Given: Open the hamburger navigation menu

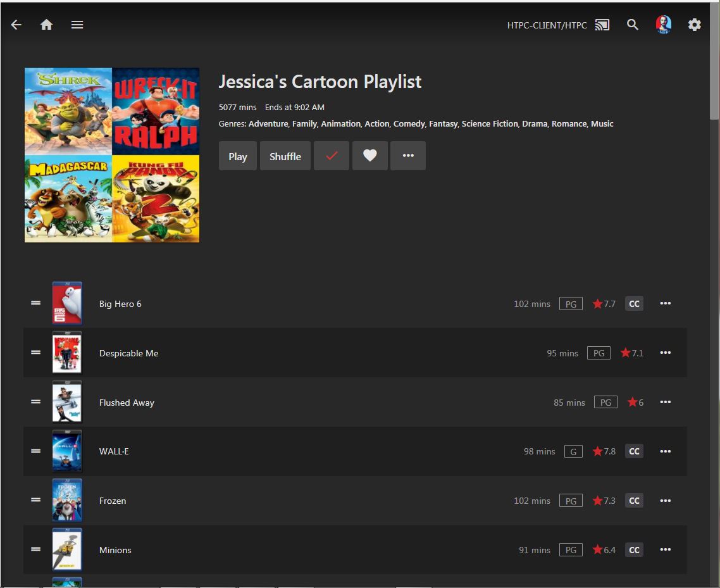Looking at the screenshot, I should coord(77,25).
